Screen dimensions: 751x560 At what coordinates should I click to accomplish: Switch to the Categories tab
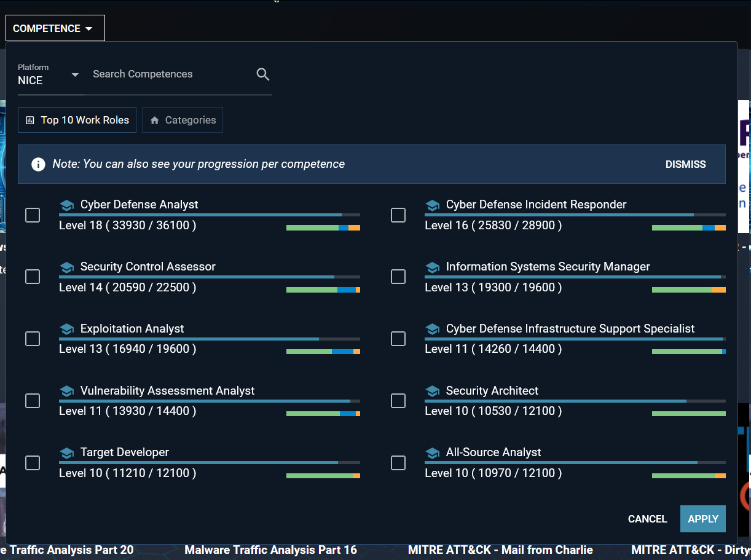(x=183, y=120)
